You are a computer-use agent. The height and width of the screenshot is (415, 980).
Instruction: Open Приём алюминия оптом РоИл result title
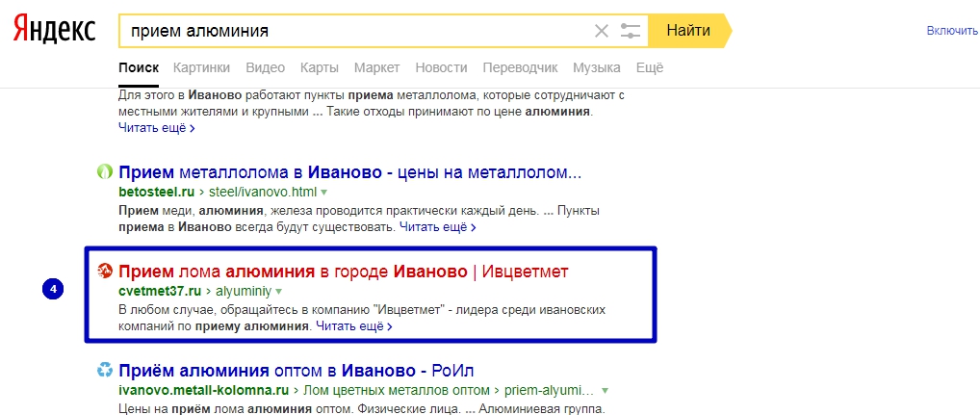click(x=296, y=371)
